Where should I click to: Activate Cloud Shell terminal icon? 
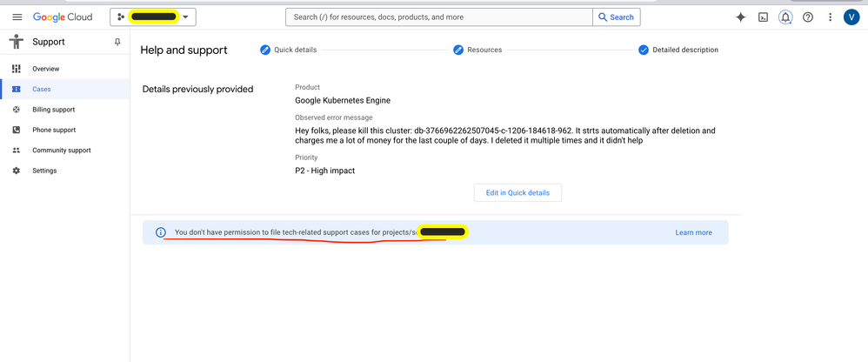pos(763,17)
